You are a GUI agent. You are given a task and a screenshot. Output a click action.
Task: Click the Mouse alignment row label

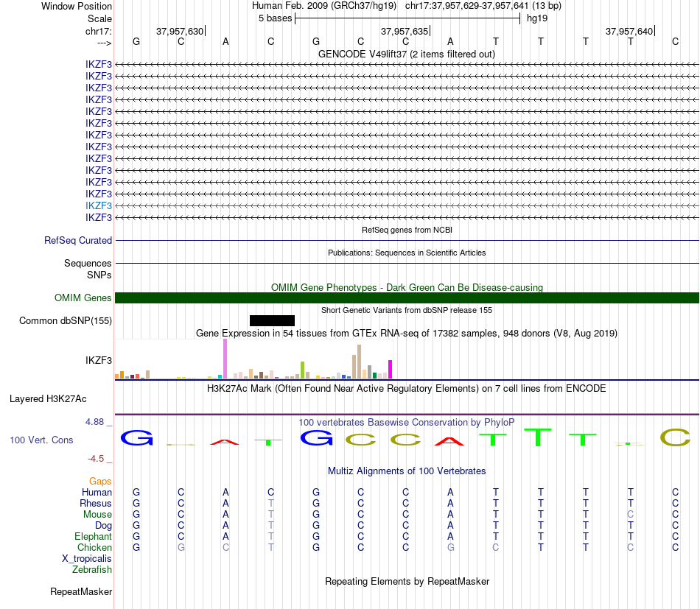point(97,515)
